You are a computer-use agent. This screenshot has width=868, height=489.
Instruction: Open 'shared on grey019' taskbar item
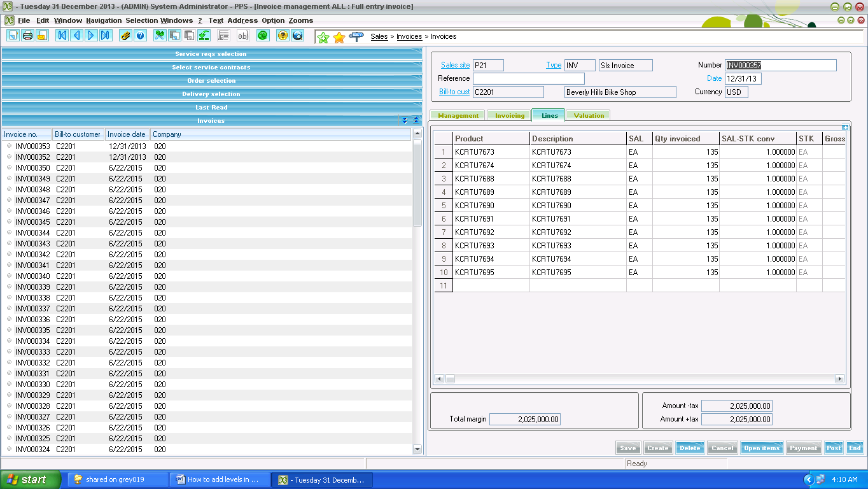[118, 479]
